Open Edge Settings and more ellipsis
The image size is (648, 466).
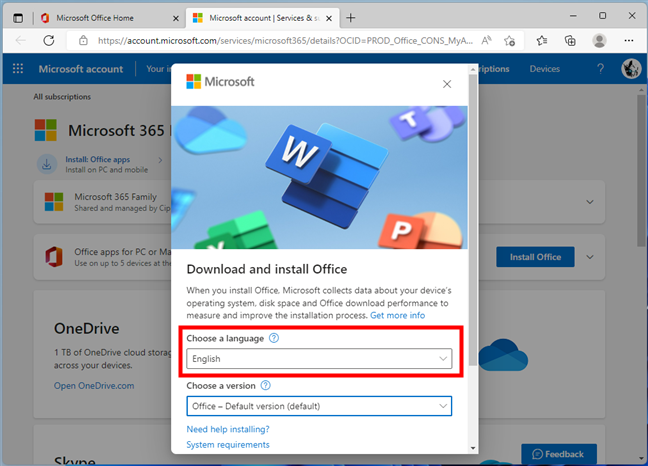(x=629, y=40)
